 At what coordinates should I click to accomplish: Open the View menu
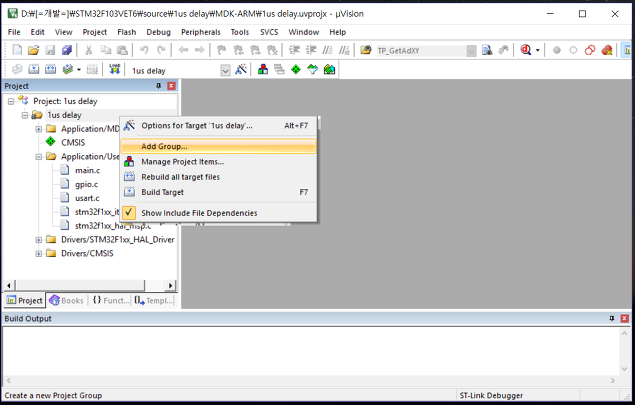(64, 32)
